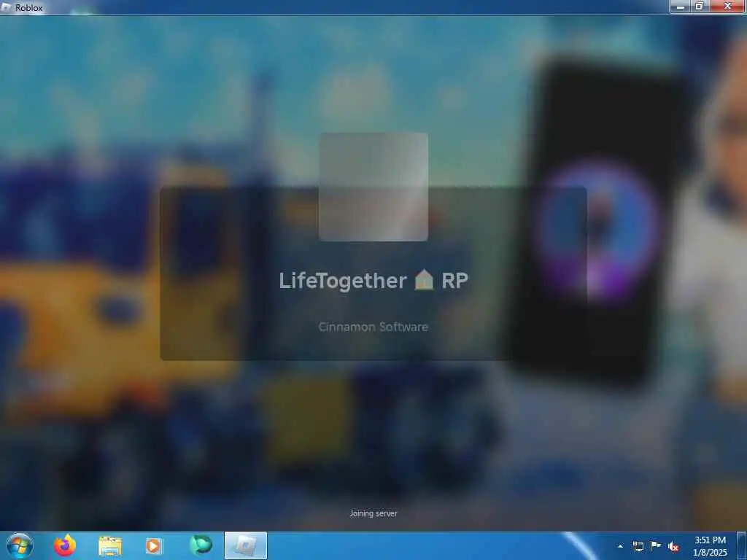
Task: Show hidden system tray icons
Action: pos(620,546)
